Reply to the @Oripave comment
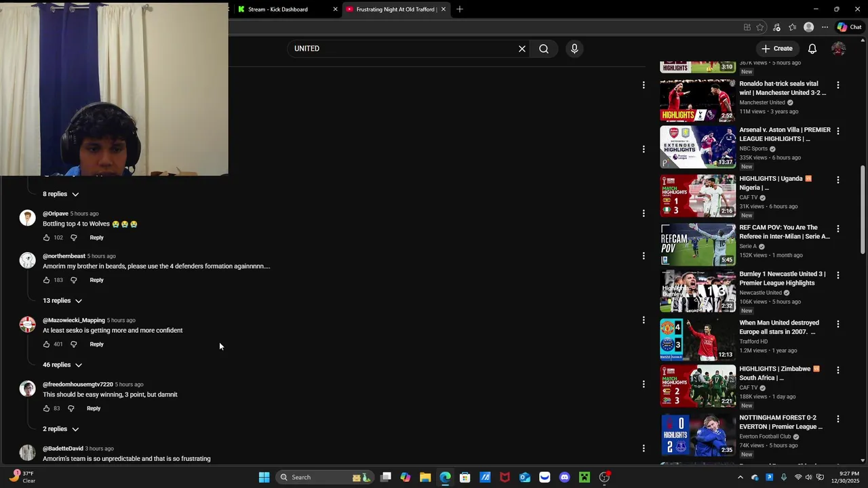868x488 pixels. click(96, 238)
